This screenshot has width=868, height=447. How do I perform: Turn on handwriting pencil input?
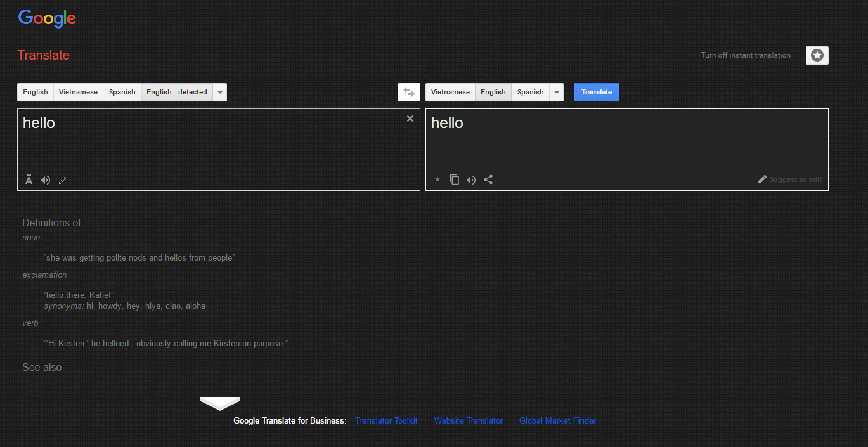[x=62, y=180]
